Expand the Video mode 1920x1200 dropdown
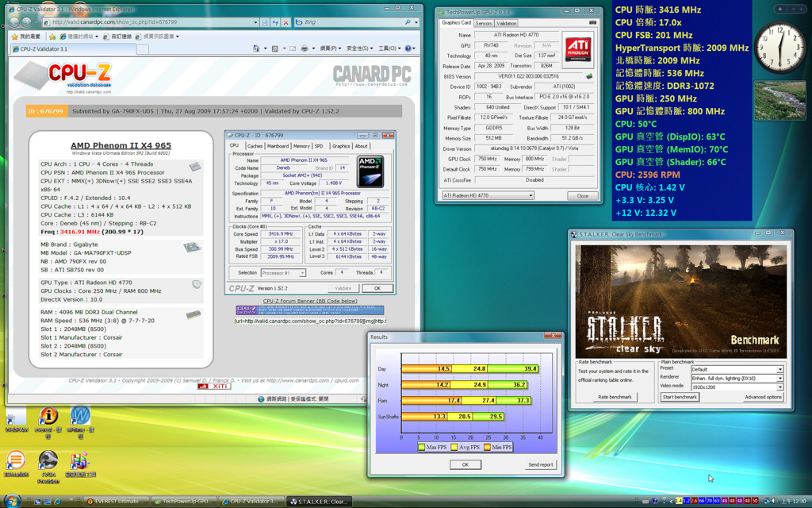This screenshot has width=812, height=508. (x=737, y=387)
